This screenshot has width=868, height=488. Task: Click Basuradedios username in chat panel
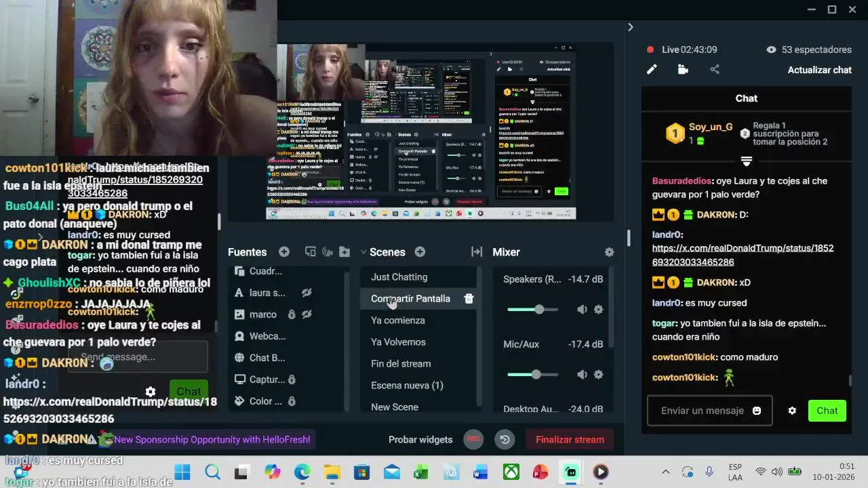[x=681, y=181]
